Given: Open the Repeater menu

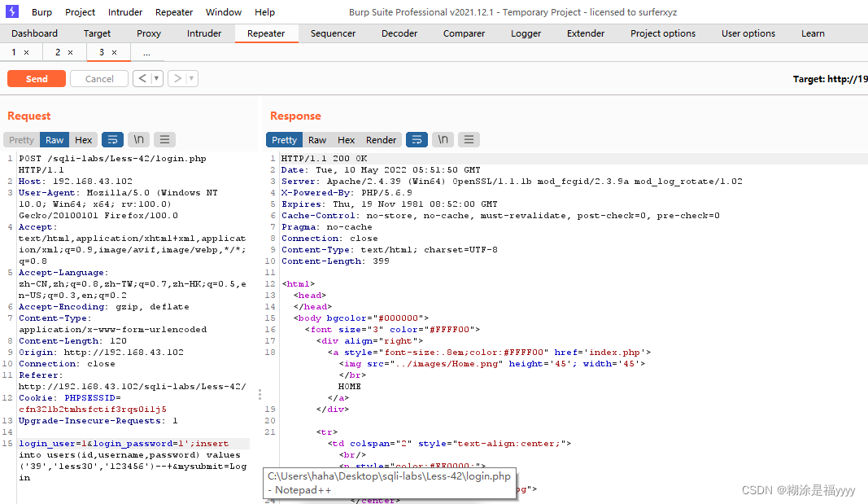Looking at the screenshot, I should pos(174,12).
